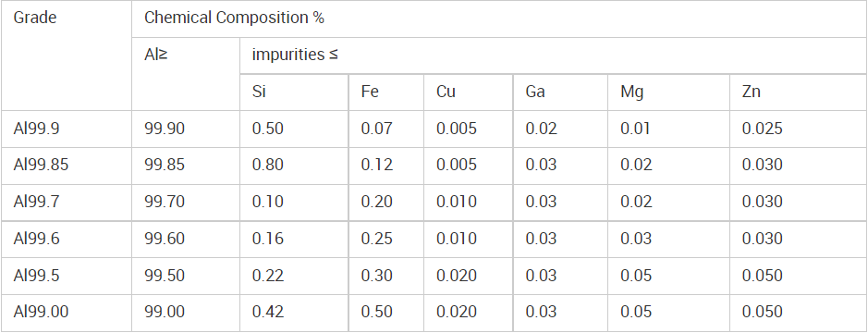Click the 0.42 Si value cell

click(x=295, y=313)
